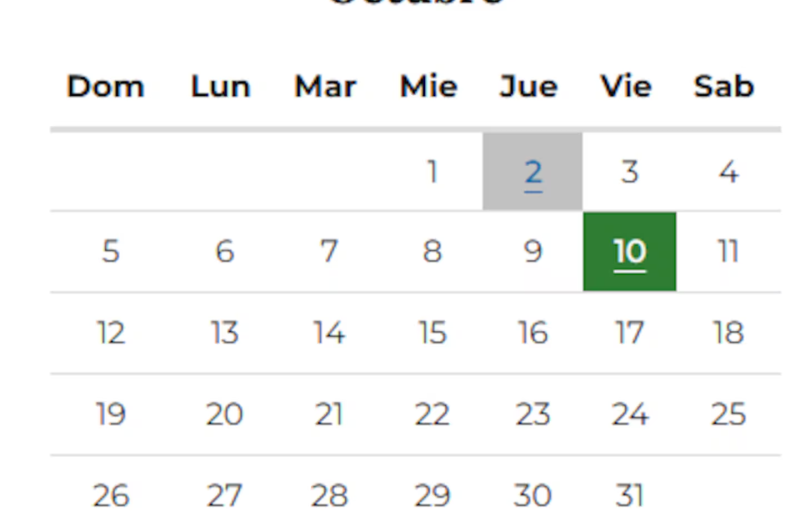Choose day 31 in the calendar
This screenshot has width=800, height=522.
[x=629, y=495]
